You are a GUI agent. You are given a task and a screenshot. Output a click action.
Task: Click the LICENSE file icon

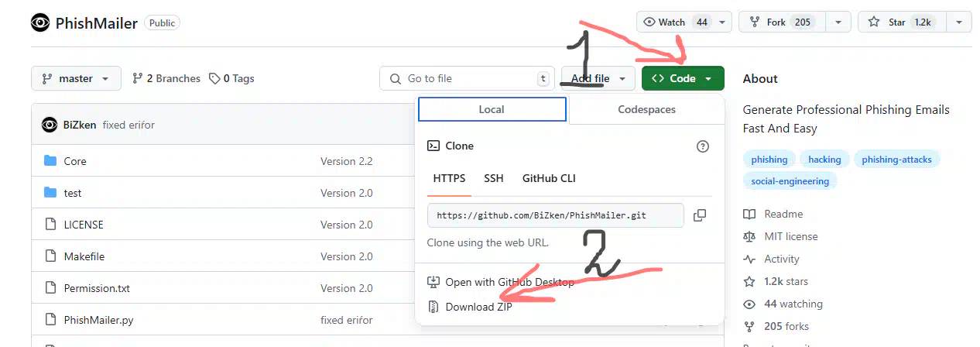(50, 225)
